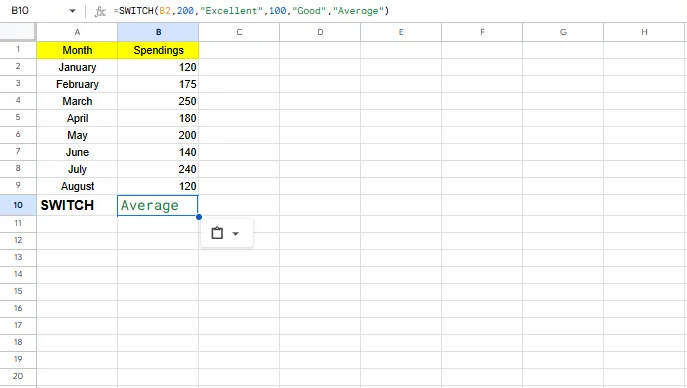The image size is (687, 388).
Task: Select the 140 spending cell
Action: (158, 152)
